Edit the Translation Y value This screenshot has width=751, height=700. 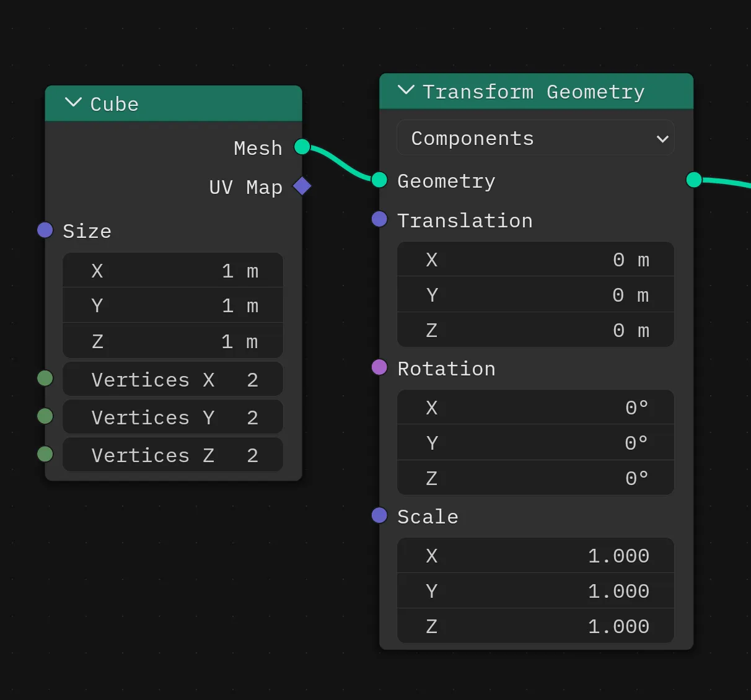point(535,295)
